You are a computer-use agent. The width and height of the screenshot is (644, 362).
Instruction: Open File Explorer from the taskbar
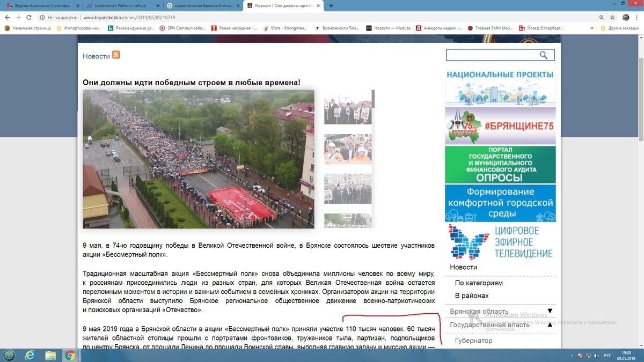[50, 355]
